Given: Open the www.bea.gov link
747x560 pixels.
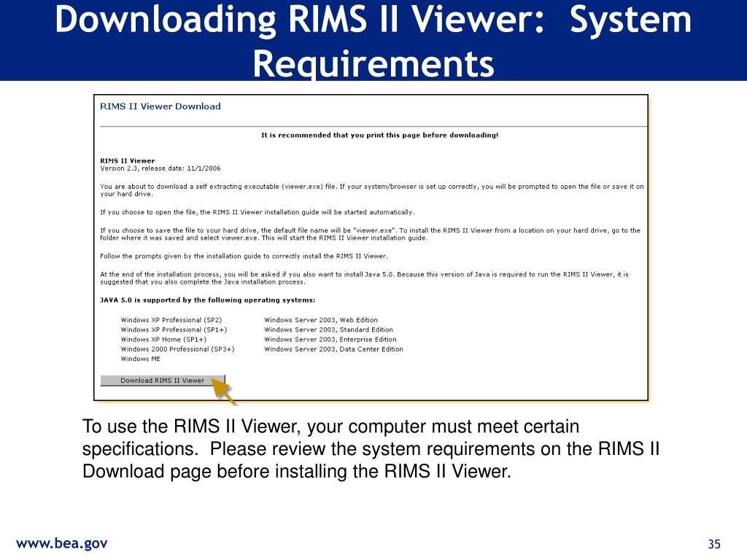Looking at the screenshot, I should click(x=62, y=543).
